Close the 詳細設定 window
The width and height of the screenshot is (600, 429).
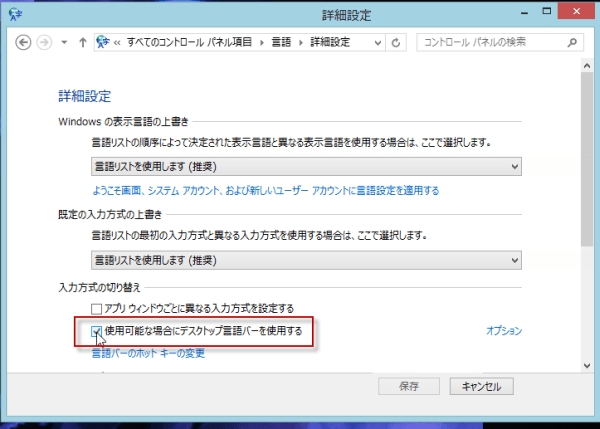tap(577, 11)
